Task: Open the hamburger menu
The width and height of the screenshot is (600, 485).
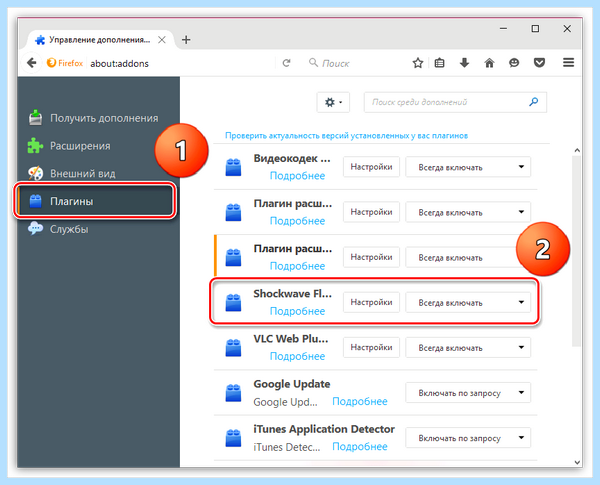Action: point(568,62)
